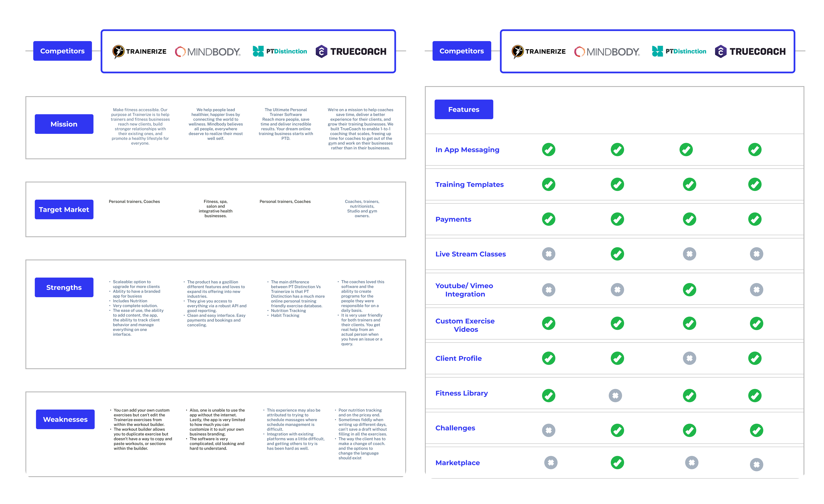Click strengths bullet 'Scaleable: option to upgrade'
The image size is (824, 504).
coord(136,284)
